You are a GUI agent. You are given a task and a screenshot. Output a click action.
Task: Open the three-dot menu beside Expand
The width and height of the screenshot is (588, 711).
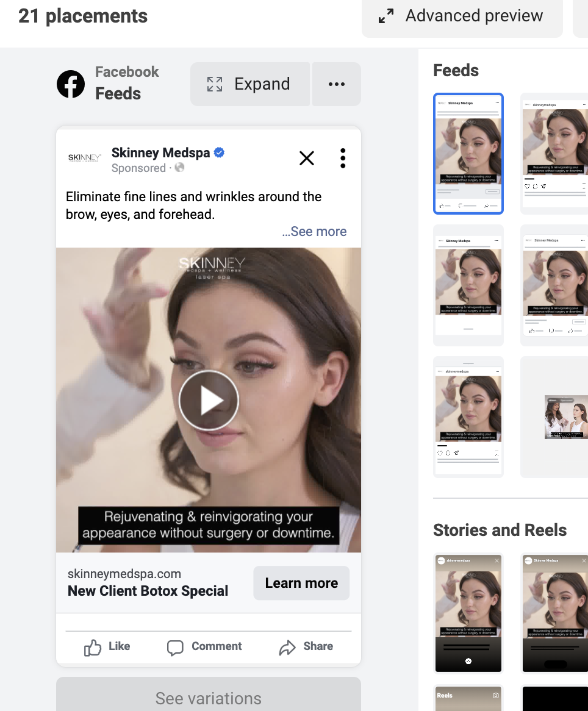click(337, 84)
